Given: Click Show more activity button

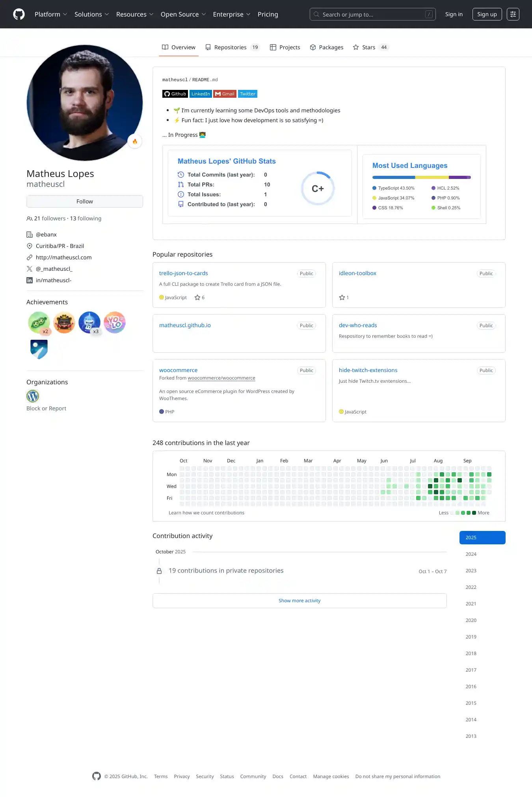Looking at the screenshot, I should 299,601.
